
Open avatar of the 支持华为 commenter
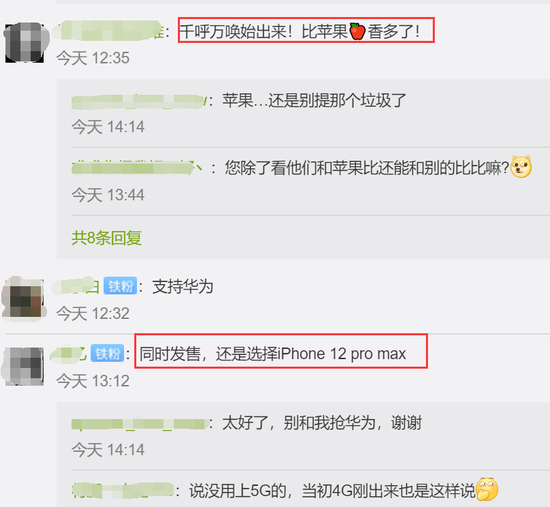pos(24,298)
